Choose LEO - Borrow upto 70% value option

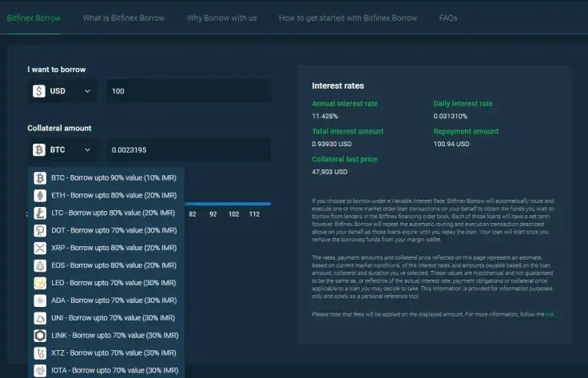(106, 283)
